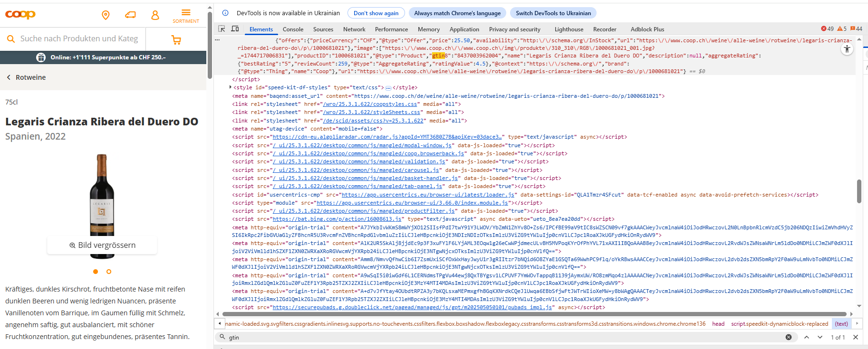This screenshot has height=349, width=868.
Task: Click the info icon in DevTools language bar
Action: point(225,13)
